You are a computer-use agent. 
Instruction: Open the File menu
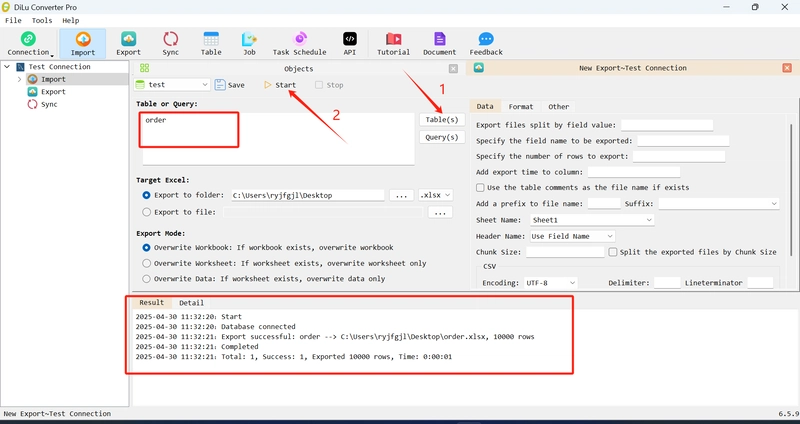click(x=13, y=20)
